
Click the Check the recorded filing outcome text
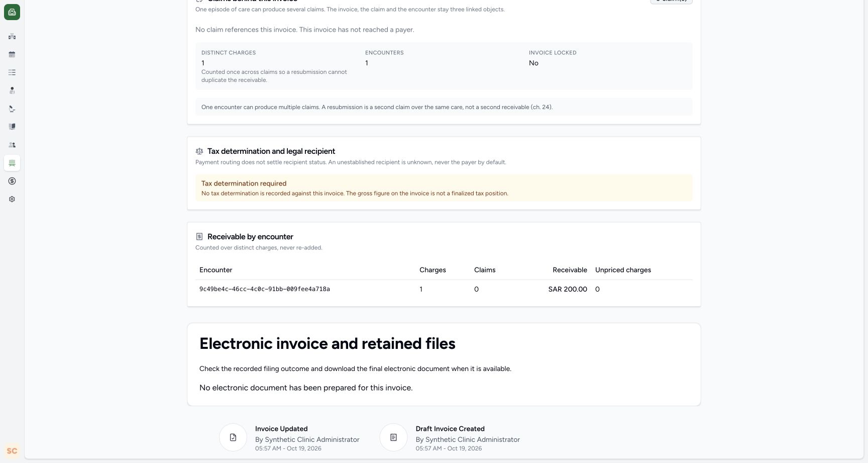[355, 368]
